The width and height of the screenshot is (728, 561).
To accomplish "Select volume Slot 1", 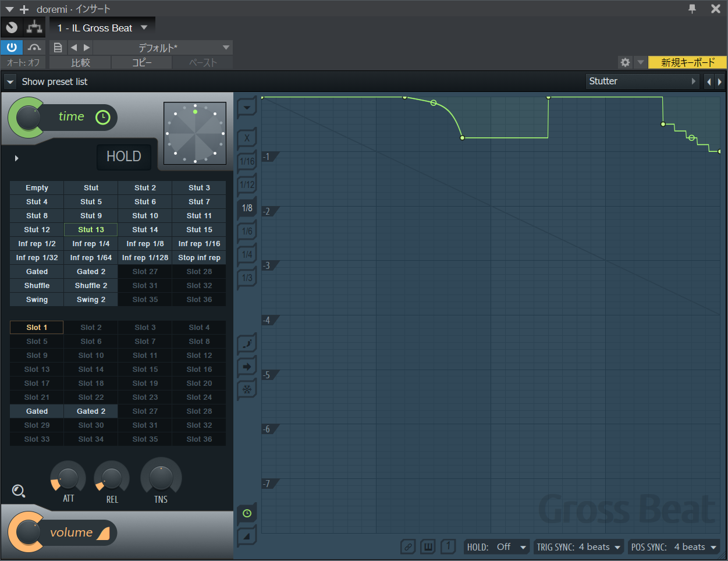I will [x=37, y=328].
